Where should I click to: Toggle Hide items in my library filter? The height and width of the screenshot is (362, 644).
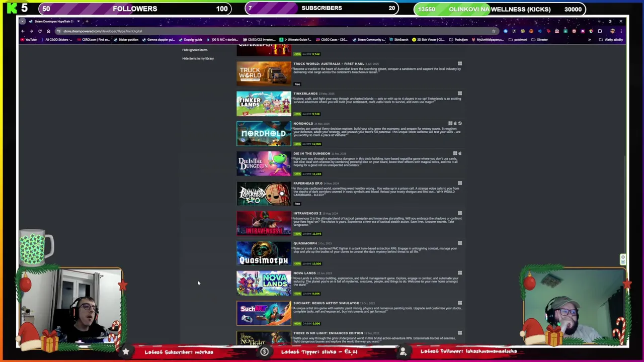coord(198,58)
